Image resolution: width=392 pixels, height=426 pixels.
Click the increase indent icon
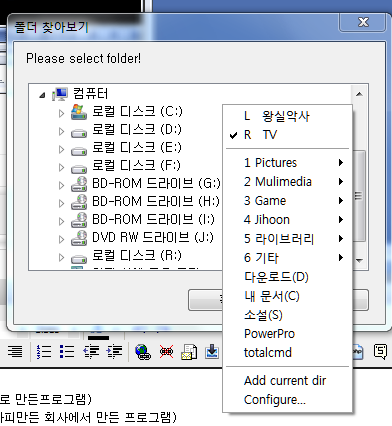tap(114, 351)
